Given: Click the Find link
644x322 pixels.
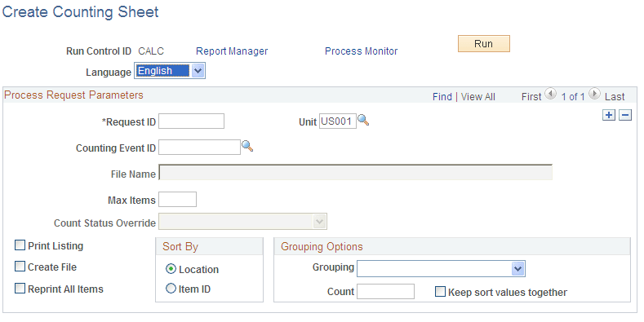Looking at the screenshot, I should click(x=442, y=97).
